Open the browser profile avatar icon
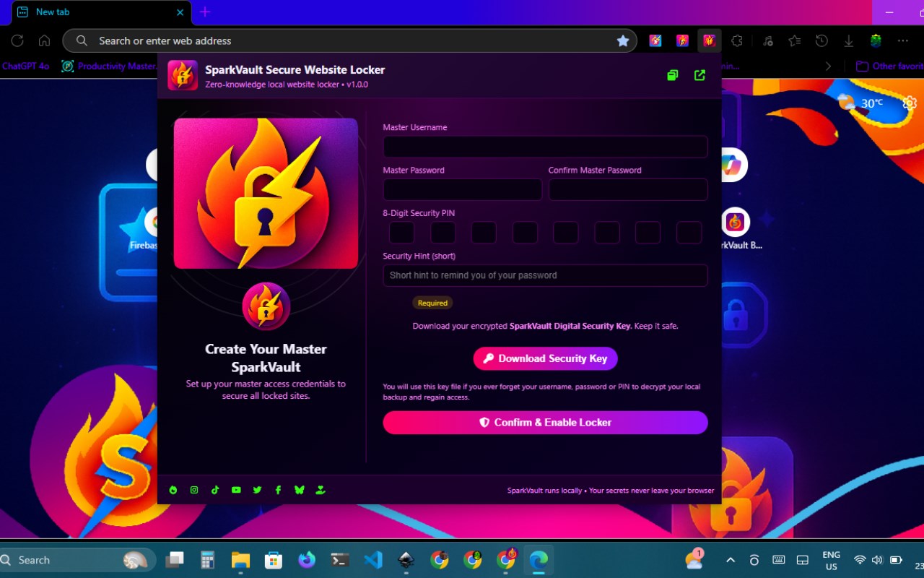Viewport: 924px width, 578px height. click(x=876, y=40)
